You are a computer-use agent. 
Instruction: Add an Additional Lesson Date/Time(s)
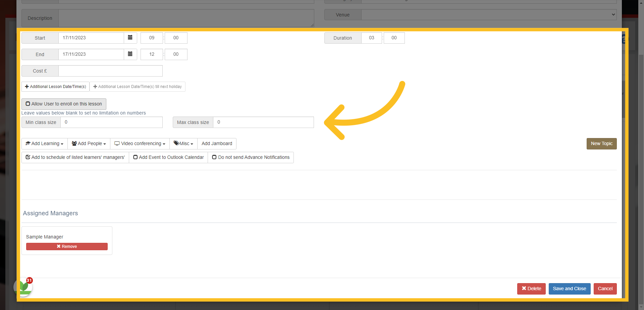[x=56, y=87]
